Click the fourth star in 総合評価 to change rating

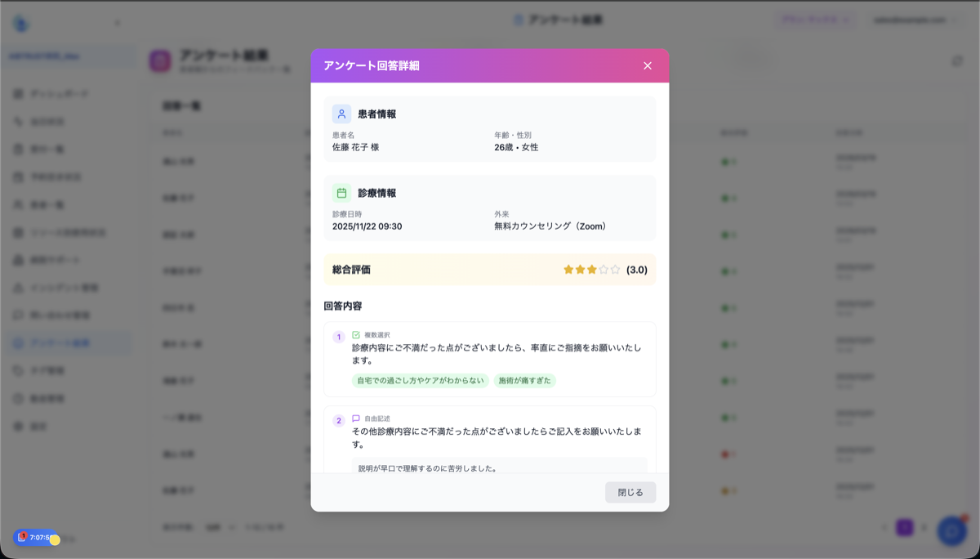tap(604, 269)
